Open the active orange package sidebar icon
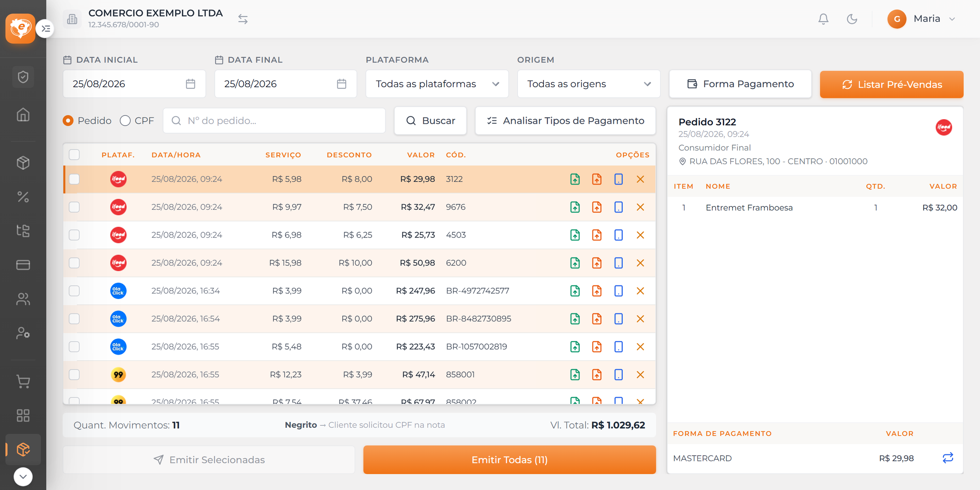 pyautogui.click(x=23, y=449)
